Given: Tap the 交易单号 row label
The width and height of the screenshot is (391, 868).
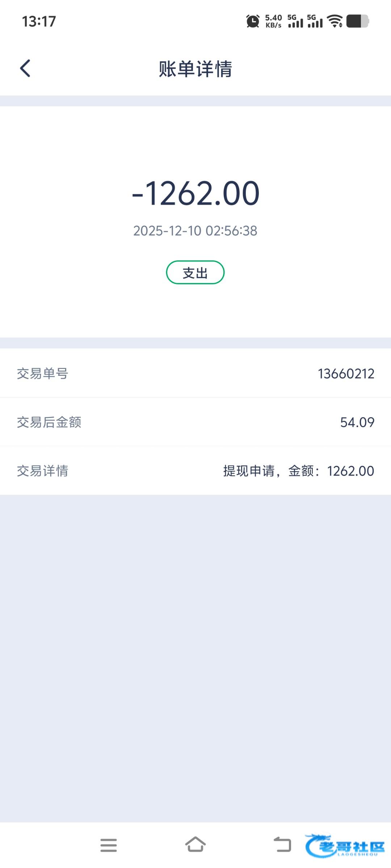Looking at the screenshot, I should tap(42, 374).
